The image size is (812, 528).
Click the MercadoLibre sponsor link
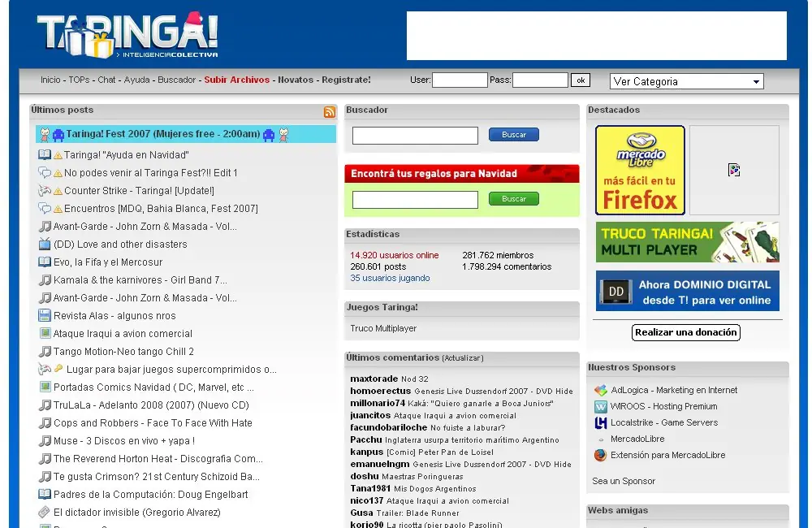[x=637, y=439]
